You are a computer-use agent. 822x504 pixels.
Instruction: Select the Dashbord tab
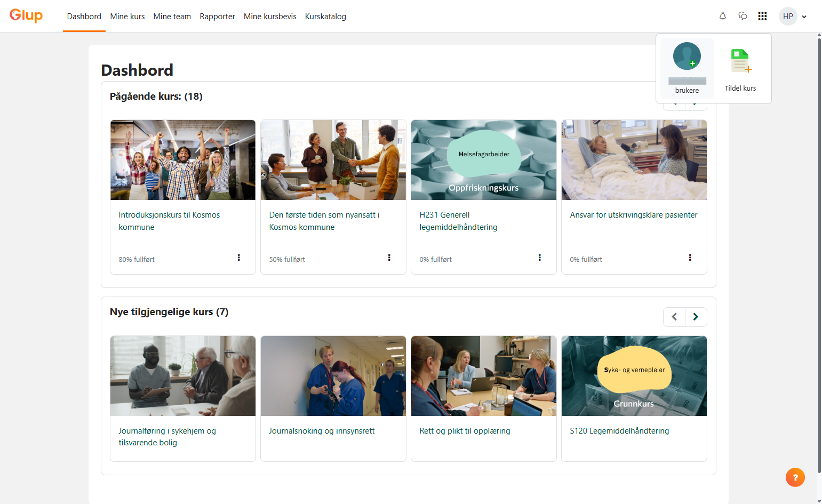point(84,17)
